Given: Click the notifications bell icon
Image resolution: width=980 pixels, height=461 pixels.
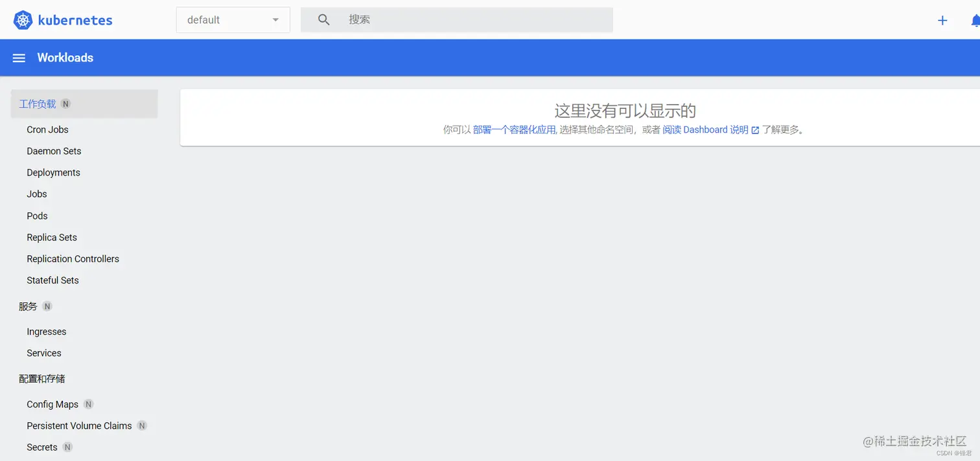Looking at the screenshot, I should tap(975, 19).
